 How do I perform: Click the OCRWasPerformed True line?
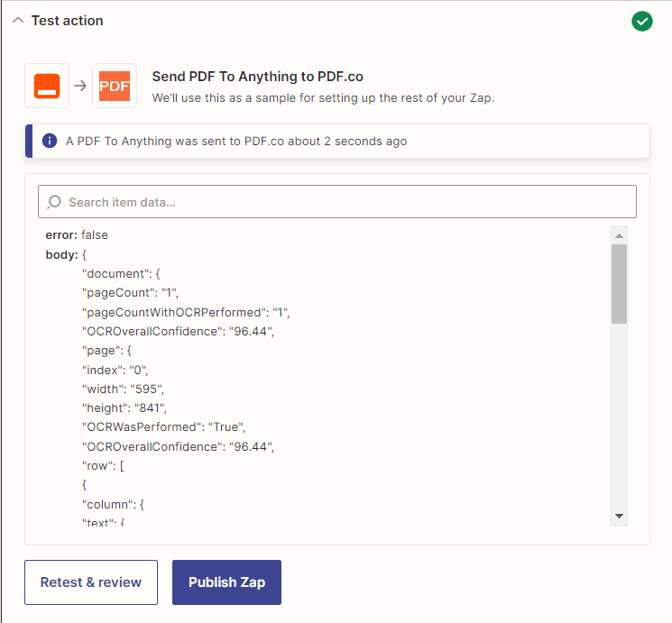(163, 427)
